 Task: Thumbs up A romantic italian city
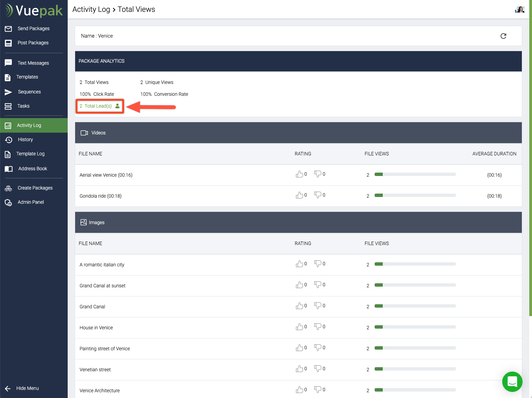coord(299,264)
